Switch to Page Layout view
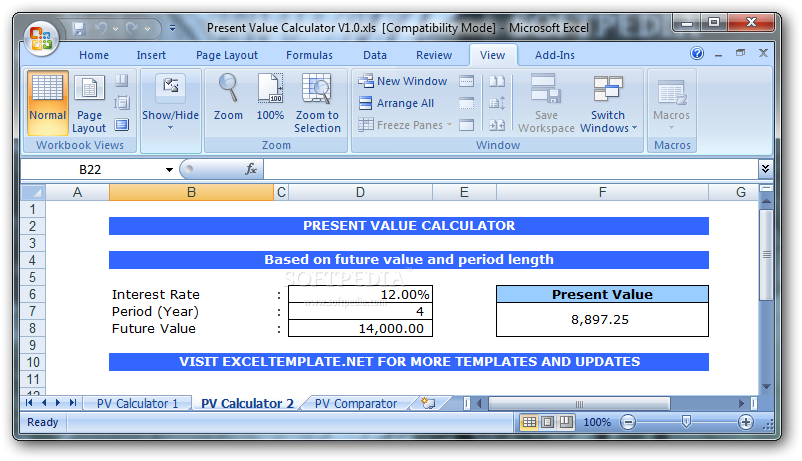Viewport: 802px width, 461px height. 89,103
